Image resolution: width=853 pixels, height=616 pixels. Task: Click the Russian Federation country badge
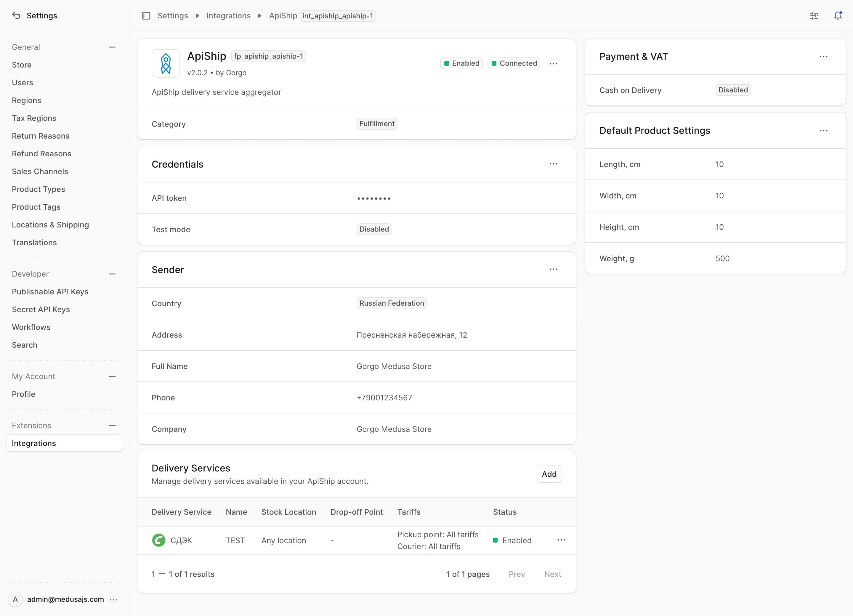[x=392, y=304]
